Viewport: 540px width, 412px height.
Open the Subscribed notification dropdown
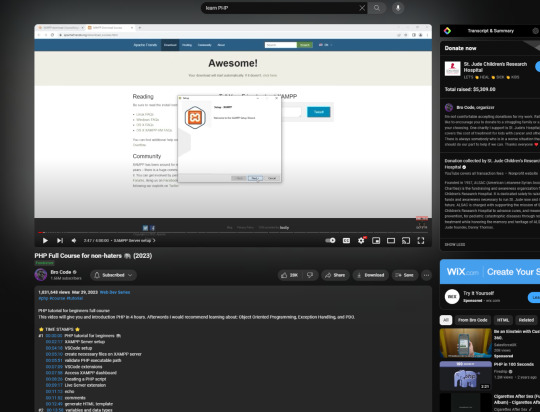pyautogui.click(x=113, y=275)
